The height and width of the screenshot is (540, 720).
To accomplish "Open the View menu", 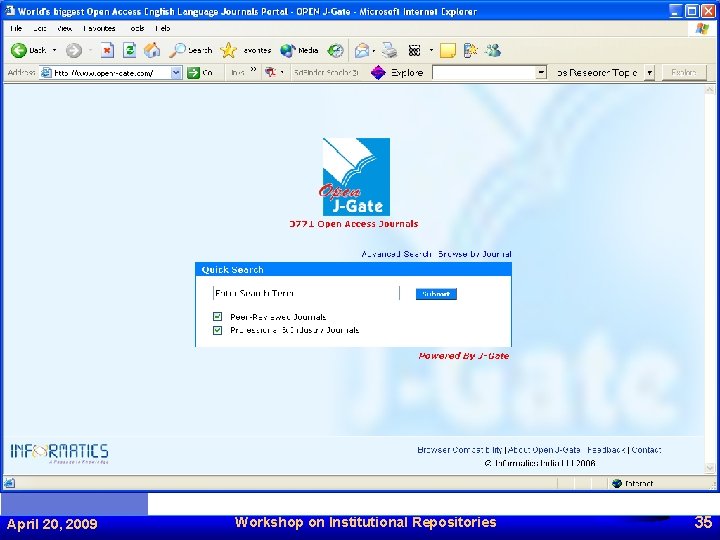I will (x=64, y=28).
